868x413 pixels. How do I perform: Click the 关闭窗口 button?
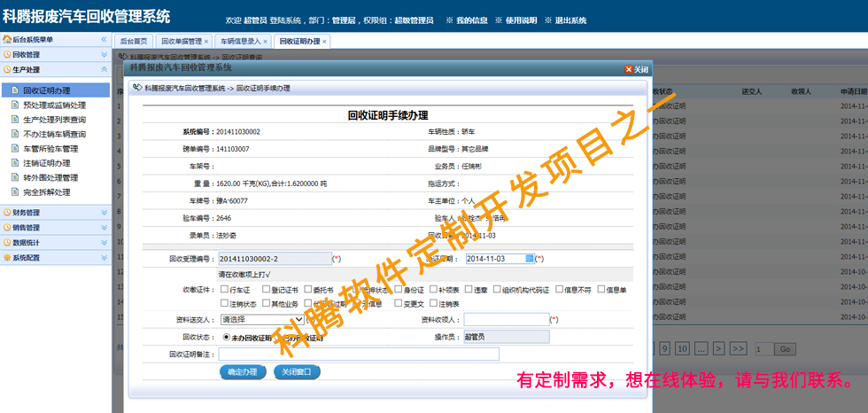(x=297, y=372)
